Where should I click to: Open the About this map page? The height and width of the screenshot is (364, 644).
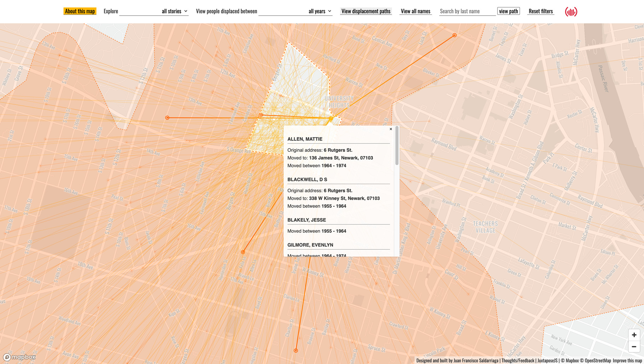[x=80, y=11]
